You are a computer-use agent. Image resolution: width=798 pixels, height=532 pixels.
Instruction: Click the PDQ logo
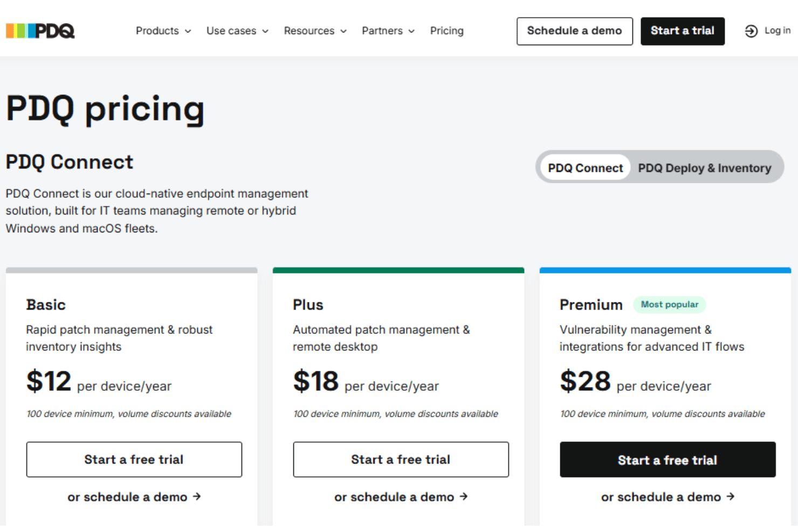(x=40, y=31)
